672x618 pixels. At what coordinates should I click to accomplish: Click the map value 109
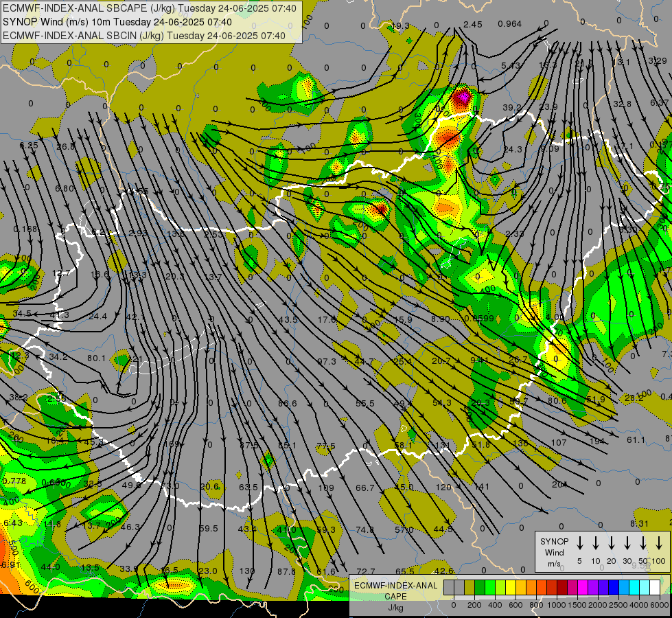[x=326, y=488]
